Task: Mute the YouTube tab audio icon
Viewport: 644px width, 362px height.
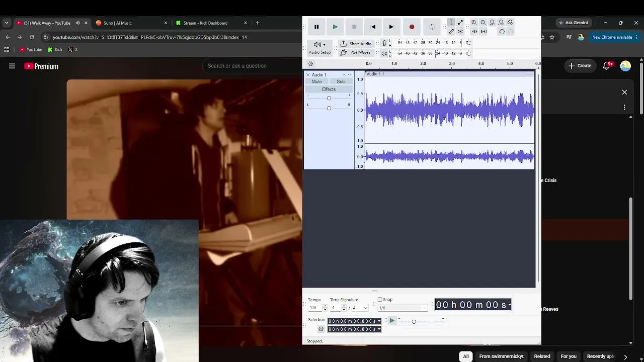Action: tap(78, 23)
